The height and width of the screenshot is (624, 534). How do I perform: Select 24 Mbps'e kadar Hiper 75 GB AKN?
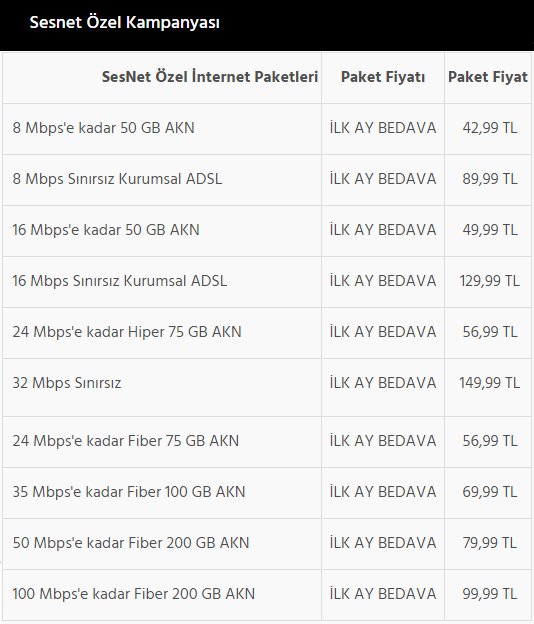pyautogui.click(x=127, y=332)
